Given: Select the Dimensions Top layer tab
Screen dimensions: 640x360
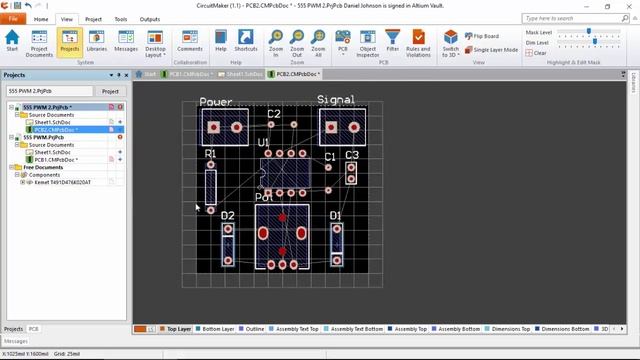Looking at the screenshot, I should [x=507, y=329].
